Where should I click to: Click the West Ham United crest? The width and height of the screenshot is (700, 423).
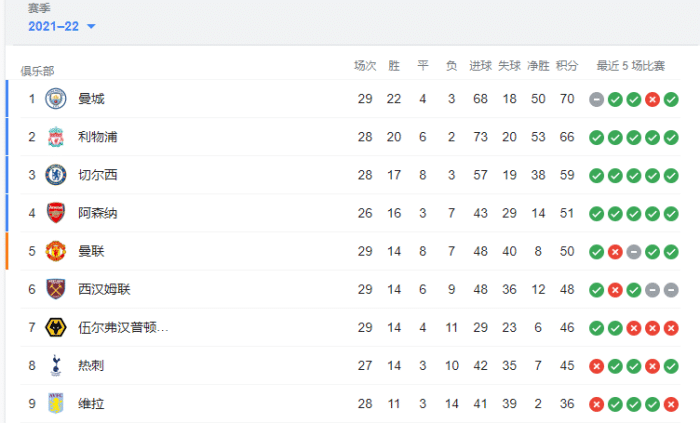point(55,289)
